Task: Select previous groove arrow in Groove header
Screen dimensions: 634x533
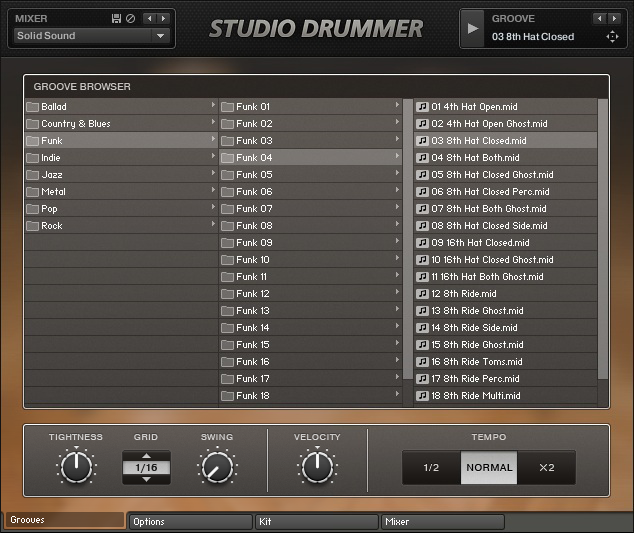Action: click(600, 19)
